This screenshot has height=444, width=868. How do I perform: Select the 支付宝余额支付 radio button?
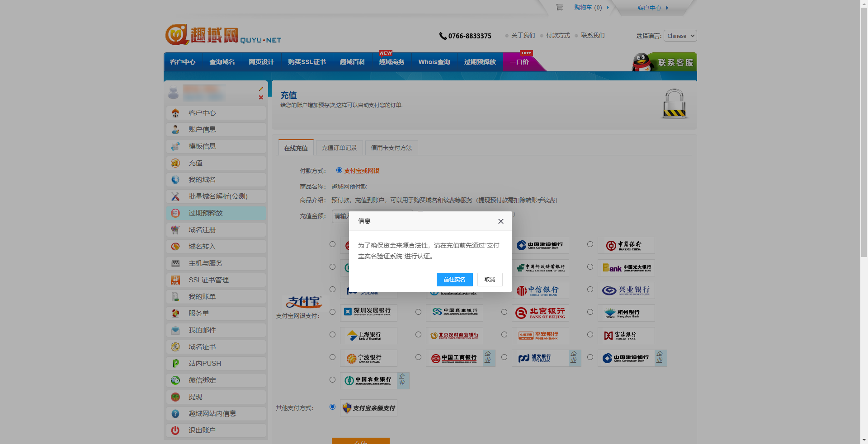(x=332, y=407)
